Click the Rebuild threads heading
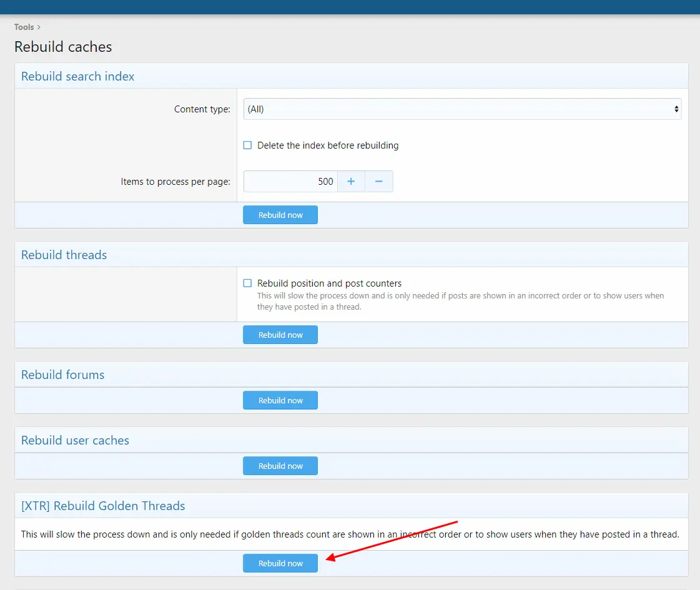The width and height of the screenshot is (700, 590). [x=64, y=255]
